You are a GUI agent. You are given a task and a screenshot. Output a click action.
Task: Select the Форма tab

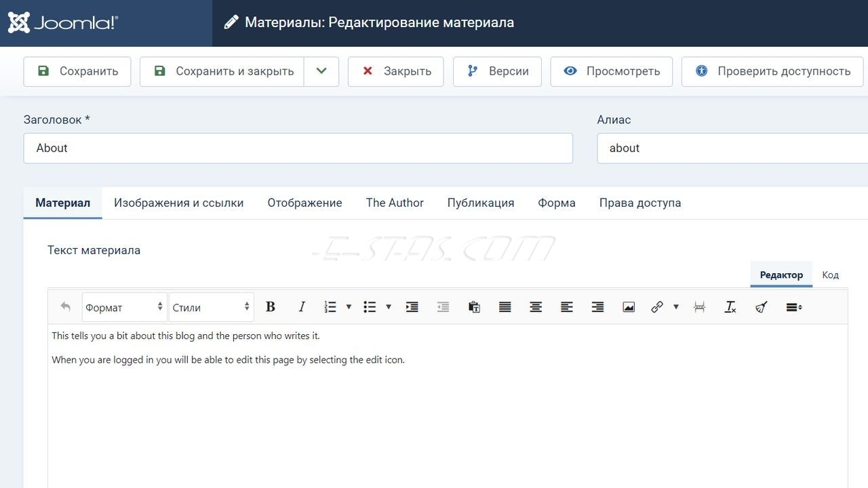(x=557, y=203)
